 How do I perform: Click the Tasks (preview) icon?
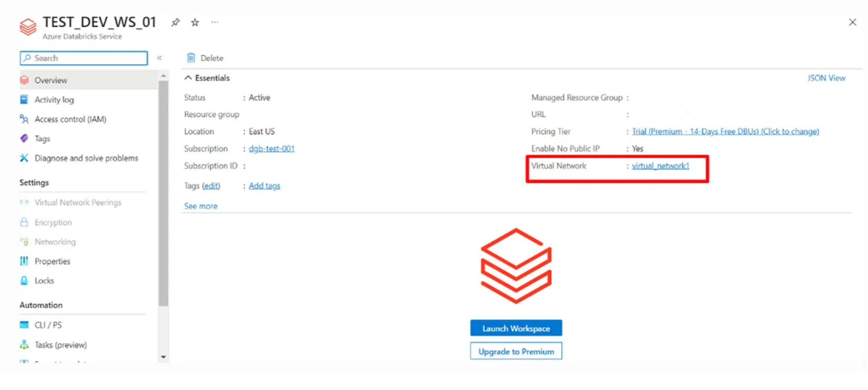(24, 344)
